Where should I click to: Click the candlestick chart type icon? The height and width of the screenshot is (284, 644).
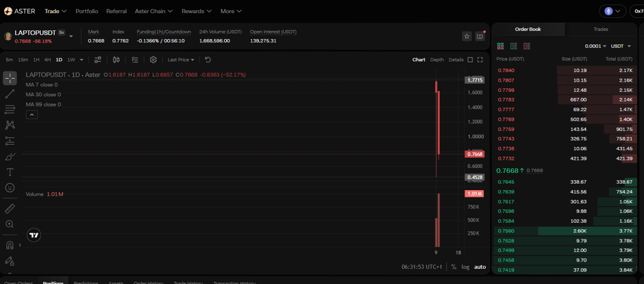click(116, 60)
